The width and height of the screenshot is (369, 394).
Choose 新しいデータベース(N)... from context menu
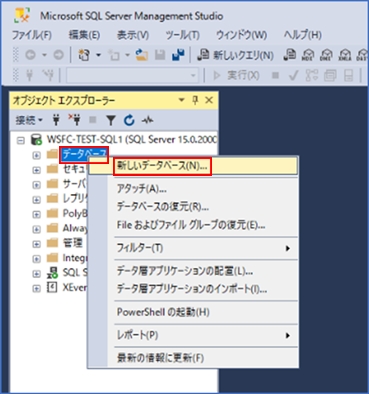click(193, 166)
